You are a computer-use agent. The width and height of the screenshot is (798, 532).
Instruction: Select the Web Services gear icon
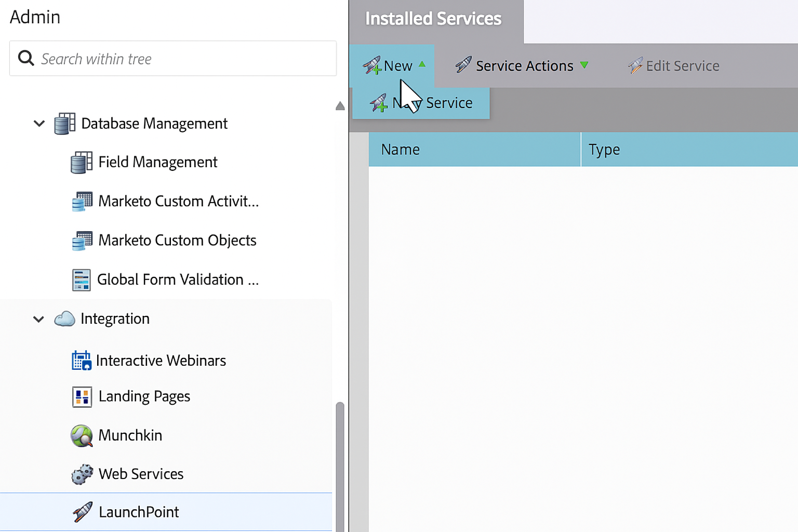tap(82, 474)
